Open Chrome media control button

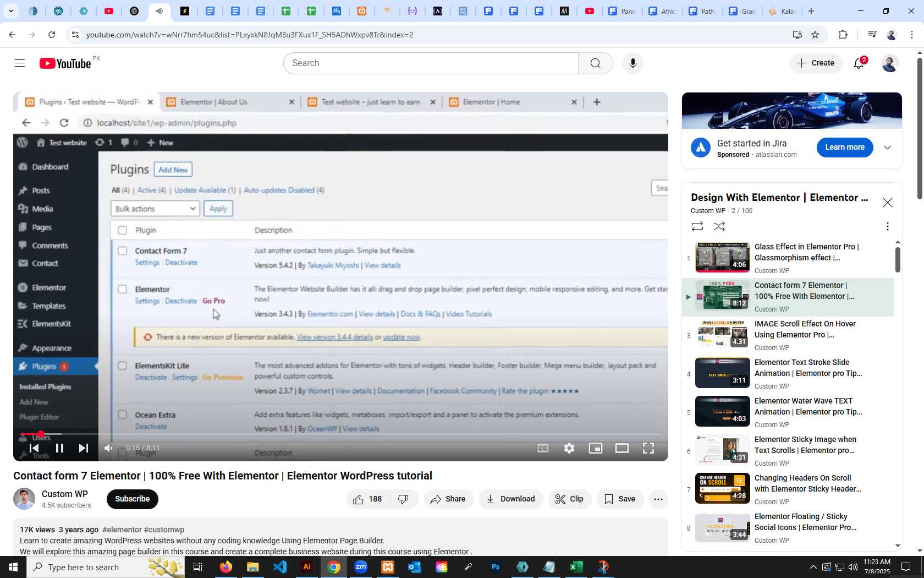872,35
